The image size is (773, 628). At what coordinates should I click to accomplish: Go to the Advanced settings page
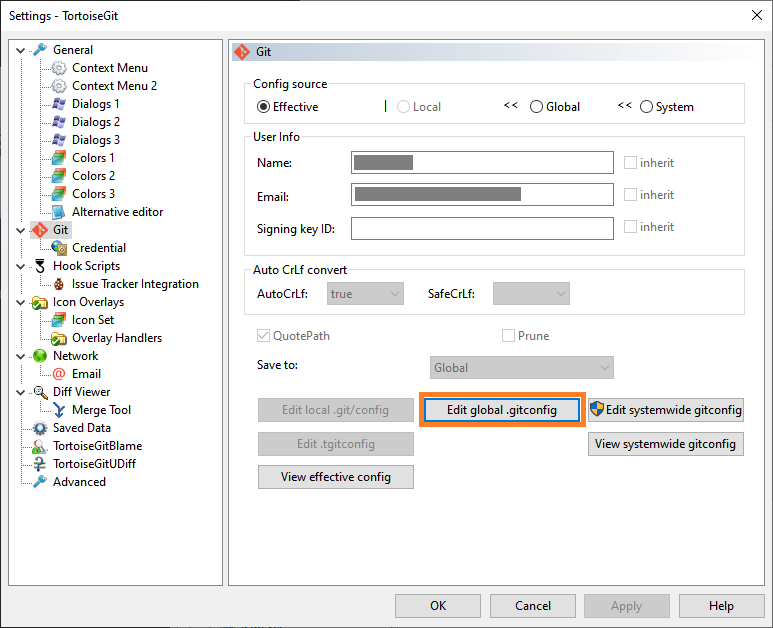tap(79, 482)
